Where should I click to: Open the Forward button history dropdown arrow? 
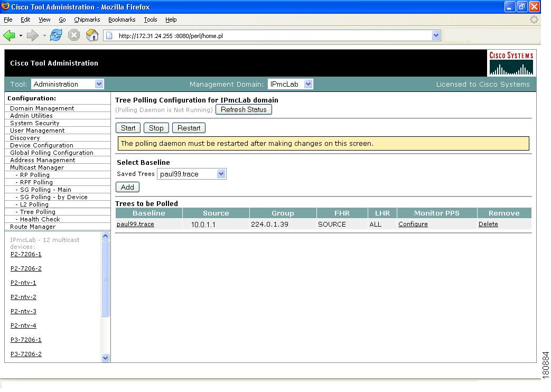(44, 35)
